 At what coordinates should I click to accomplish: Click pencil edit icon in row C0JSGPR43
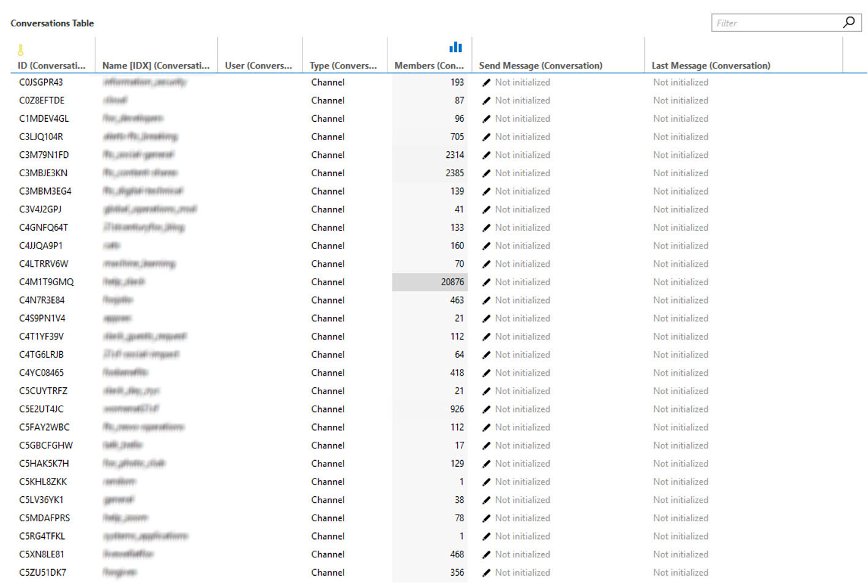click(486, 82)
